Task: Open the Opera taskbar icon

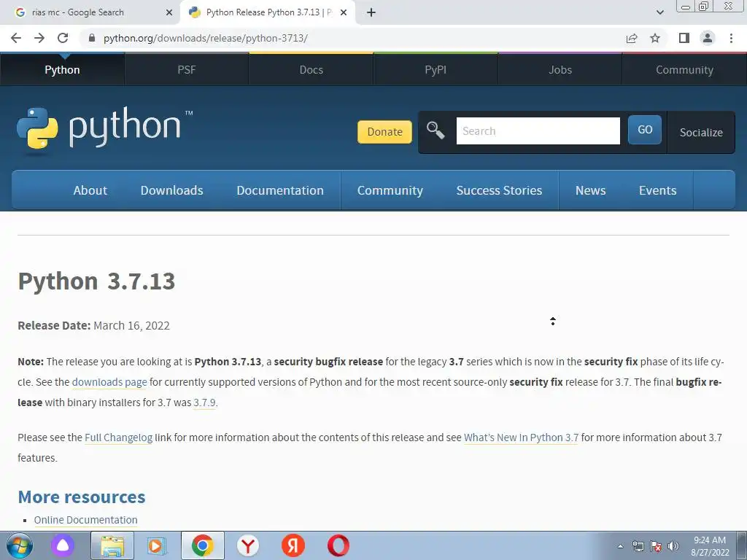Action: 338,545
